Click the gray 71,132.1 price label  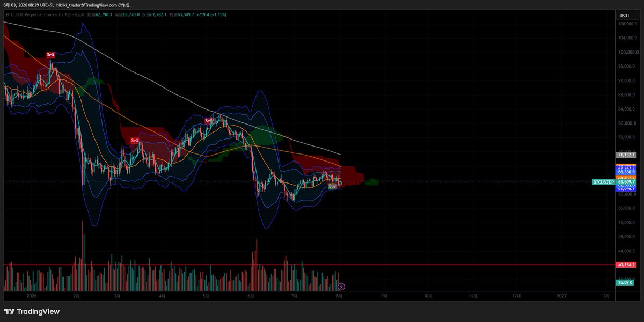point(626,155)
